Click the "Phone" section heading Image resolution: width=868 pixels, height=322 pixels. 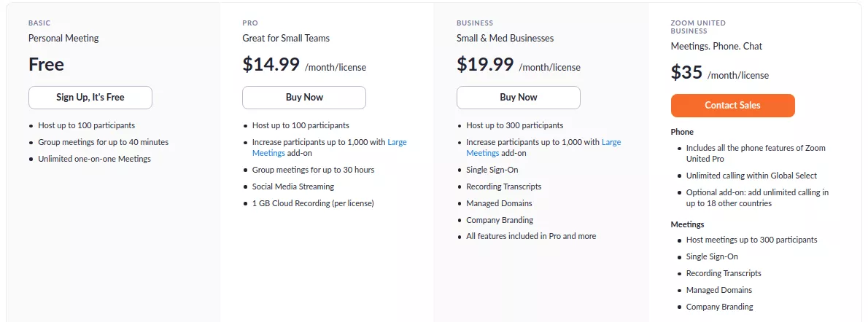click(x=682, y=132)
